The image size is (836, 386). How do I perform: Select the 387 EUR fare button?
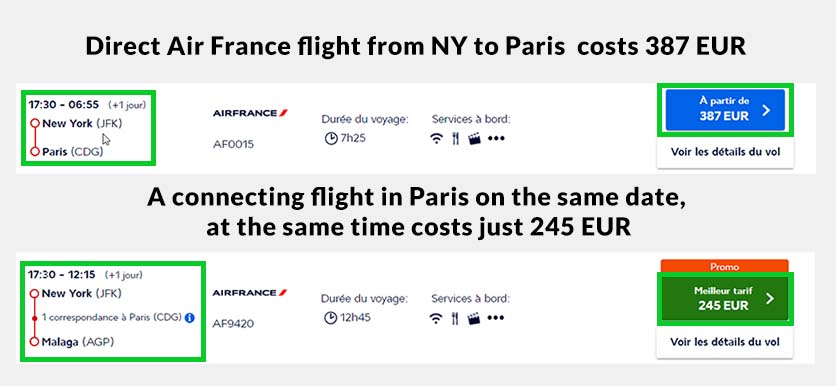[725, 110]
